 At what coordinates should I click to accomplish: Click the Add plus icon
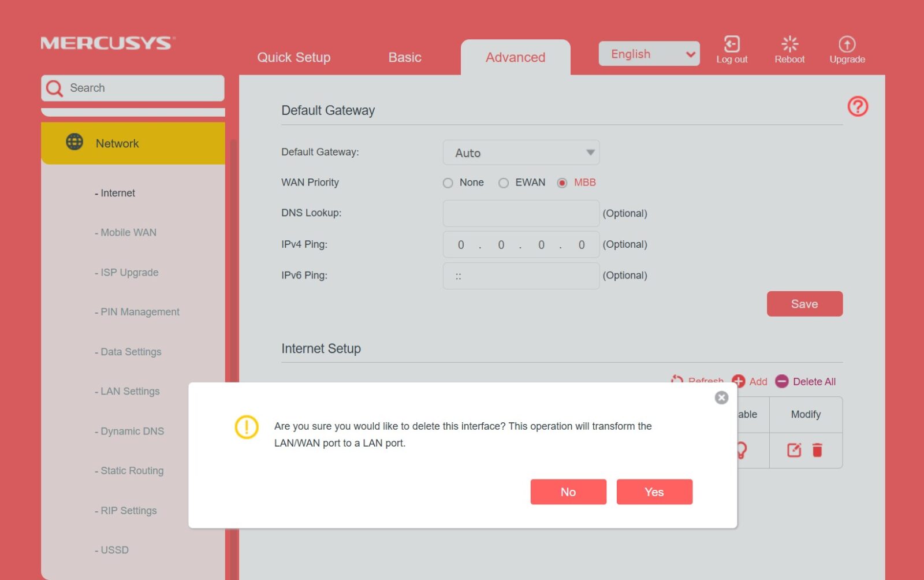[x=738, y=381]
